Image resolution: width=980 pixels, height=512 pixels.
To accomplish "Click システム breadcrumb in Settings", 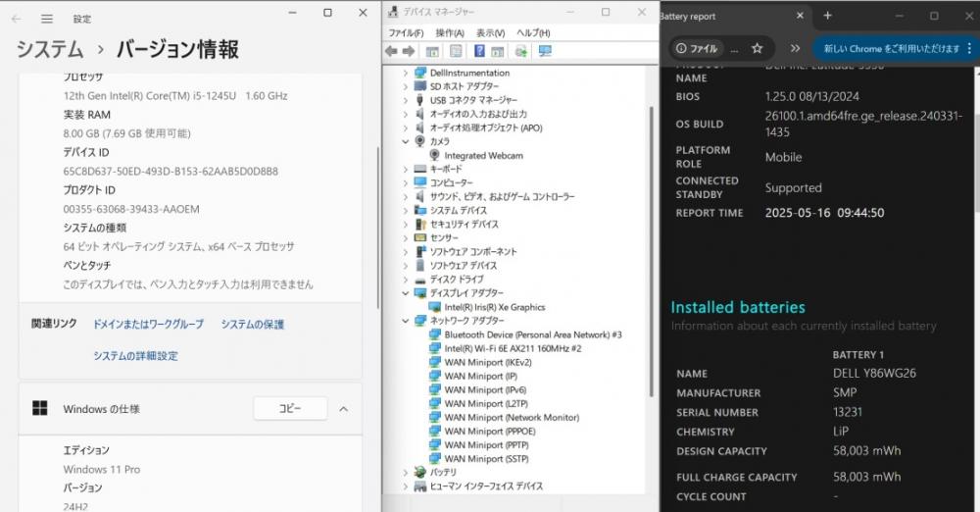I will 50,49.
